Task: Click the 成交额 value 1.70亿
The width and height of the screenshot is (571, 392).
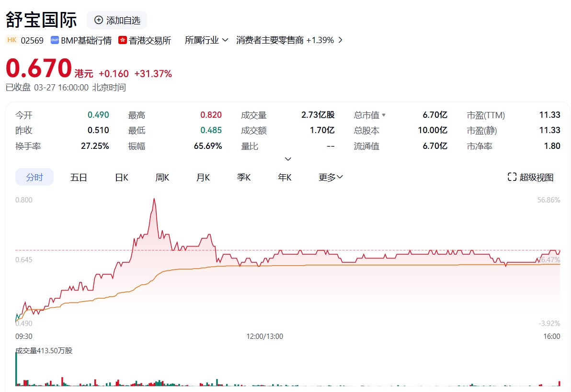Action: coord(322,130)
